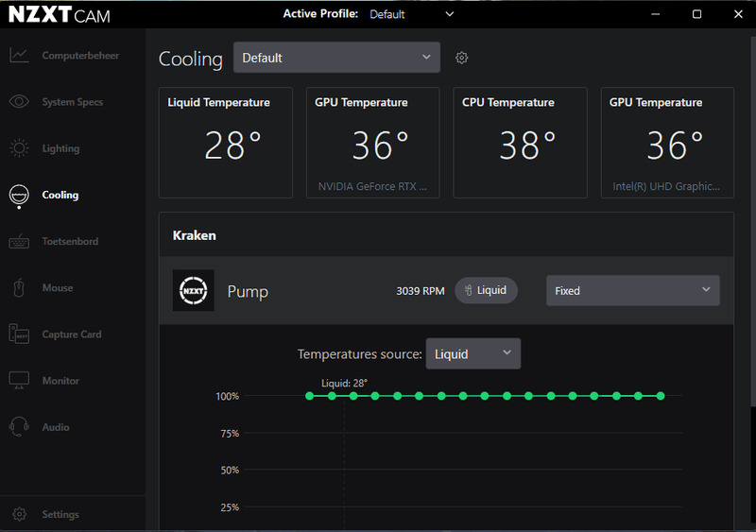Image resolution: width=756 pixels, height=532 pixels.
Task: Open the Settings label in sidebar
Action: coord(60,514)
